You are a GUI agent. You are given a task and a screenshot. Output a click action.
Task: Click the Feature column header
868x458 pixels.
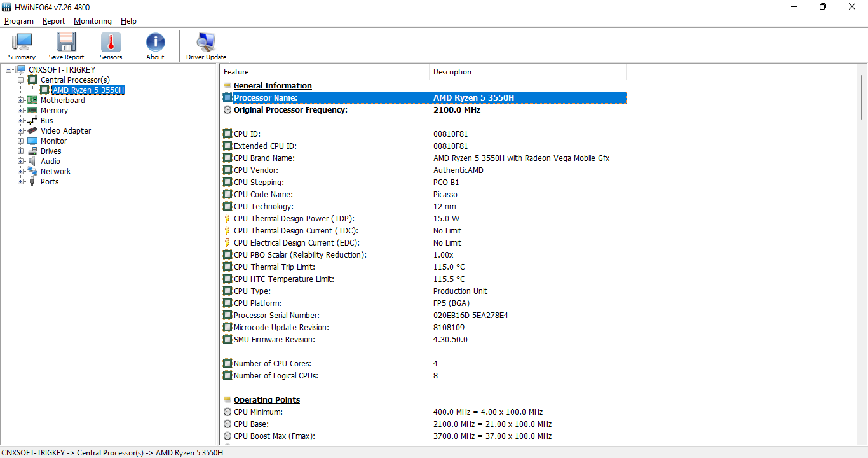pyautogui.click(x=325, y=72)
